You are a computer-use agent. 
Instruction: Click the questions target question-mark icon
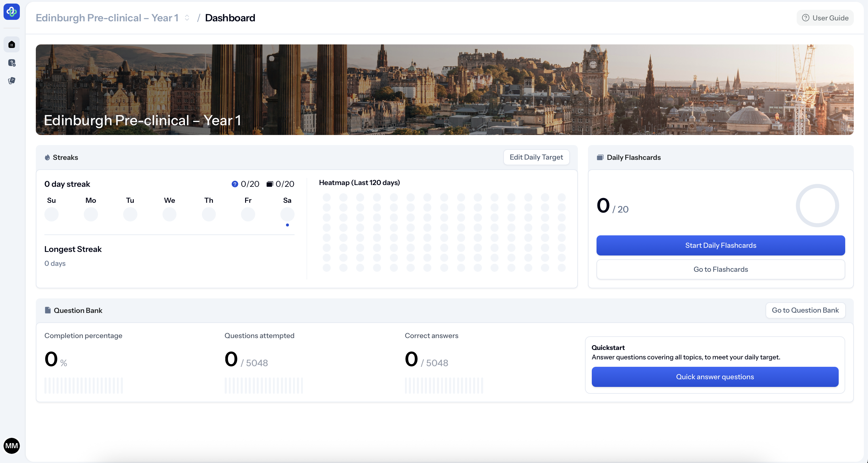tap(234, 184)
